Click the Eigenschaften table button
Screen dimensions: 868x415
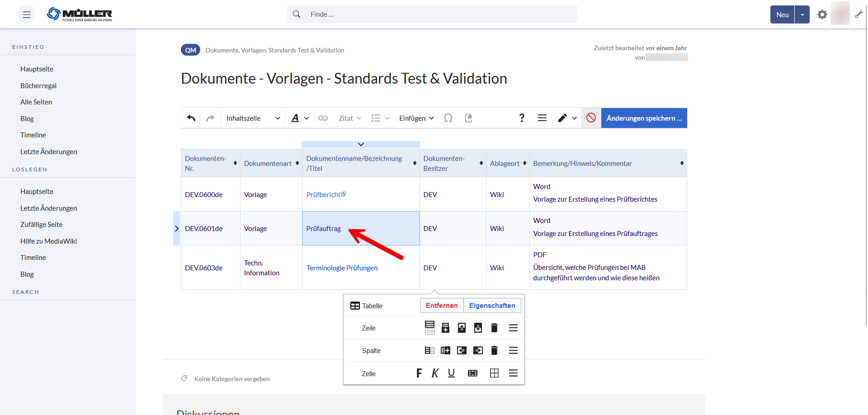(492, 306)
